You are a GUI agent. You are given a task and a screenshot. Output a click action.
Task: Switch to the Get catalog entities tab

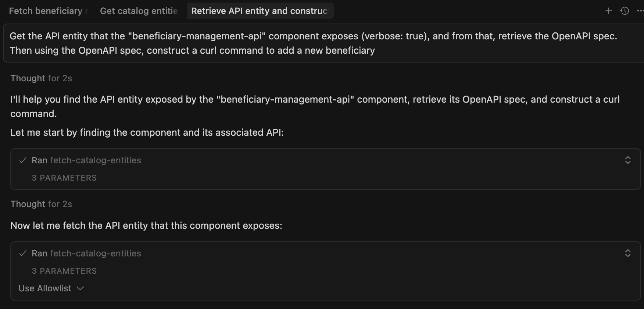coord(139,11)
